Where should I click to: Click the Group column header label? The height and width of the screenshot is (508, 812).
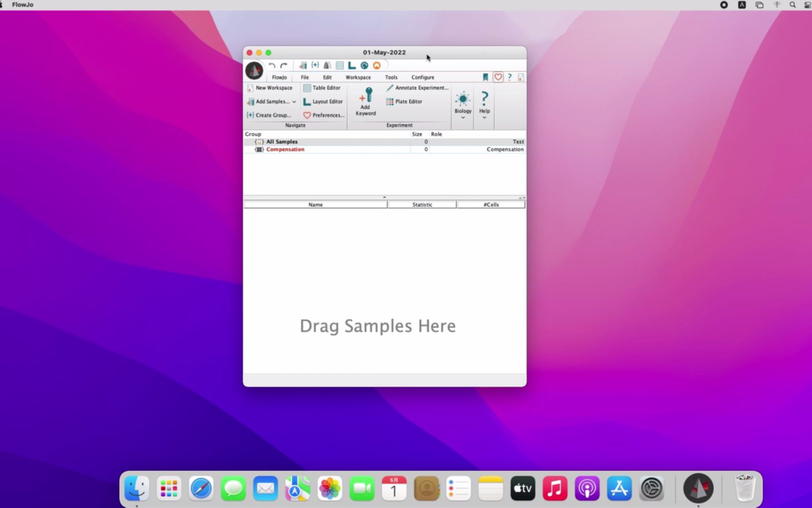tap(253, 134)
